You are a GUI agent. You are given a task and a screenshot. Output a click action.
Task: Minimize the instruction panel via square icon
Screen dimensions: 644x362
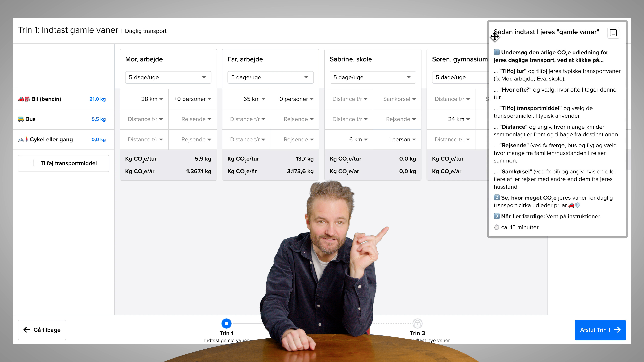tap(613, 33)
